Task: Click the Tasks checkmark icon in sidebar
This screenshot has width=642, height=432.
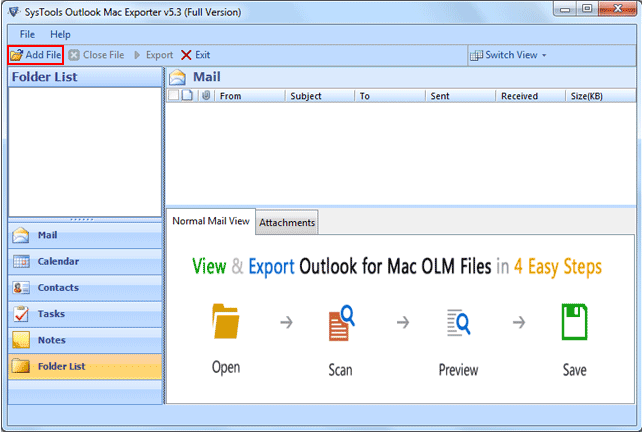Action: tap(20, 314)
